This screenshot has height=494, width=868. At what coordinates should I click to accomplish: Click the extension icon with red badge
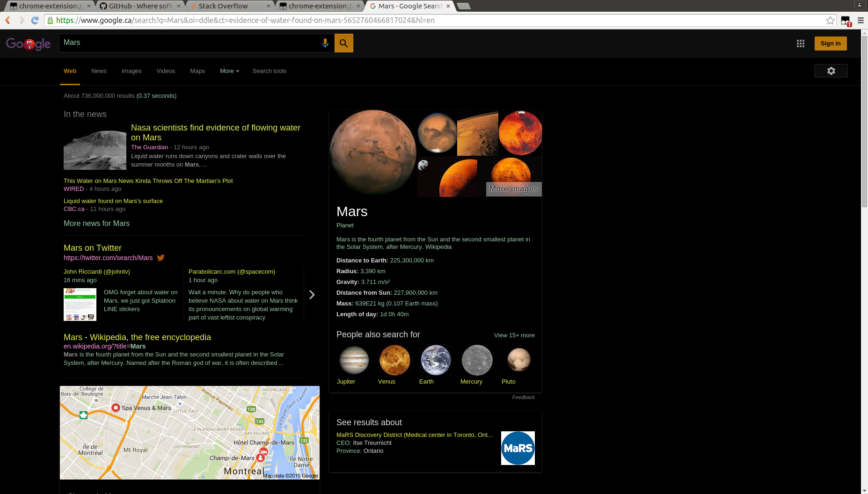[846, 21]
